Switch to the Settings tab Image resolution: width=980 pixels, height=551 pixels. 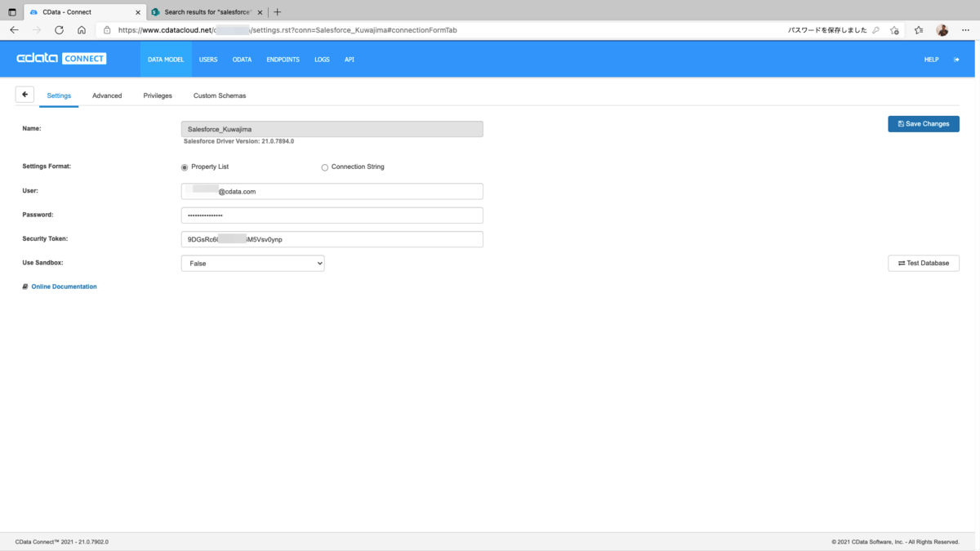(59, 96)
